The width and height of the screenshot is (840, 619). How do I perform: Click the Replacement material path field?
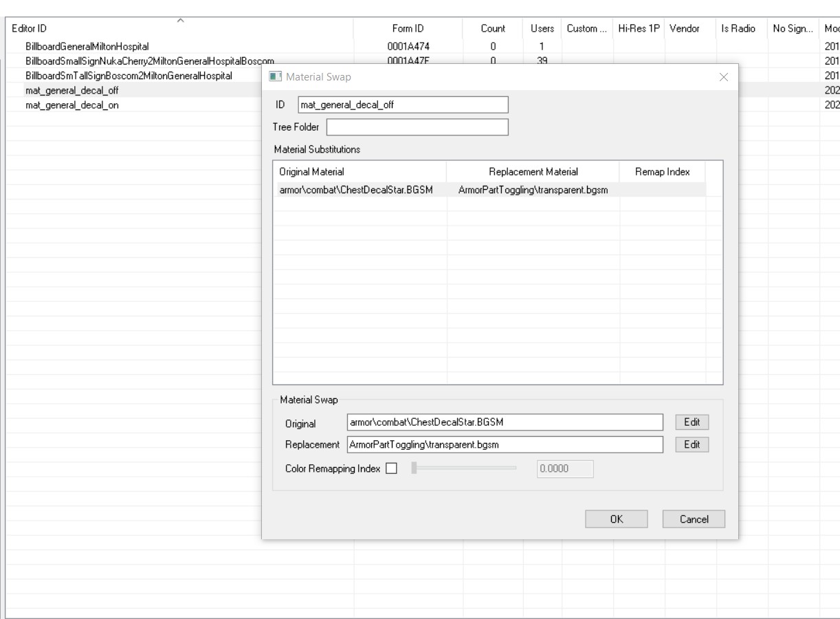pyautogui.click(x=505, y=444)
